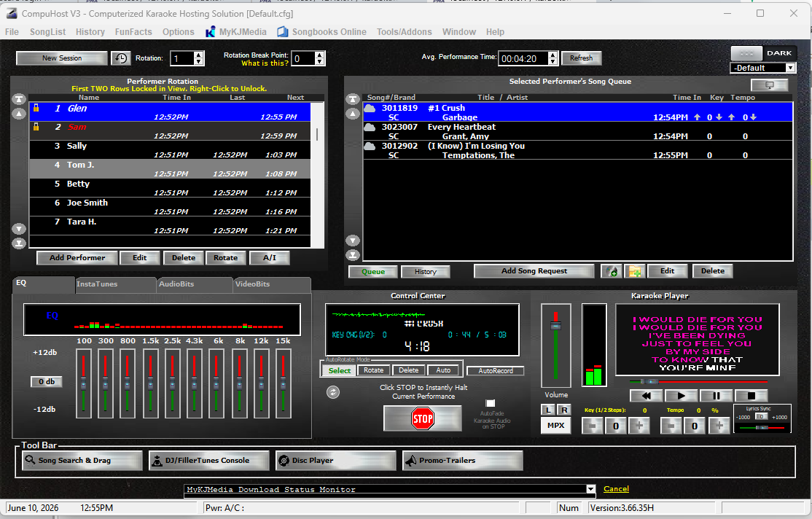
Task: Lower key with minus button
Action: (593, 426)
